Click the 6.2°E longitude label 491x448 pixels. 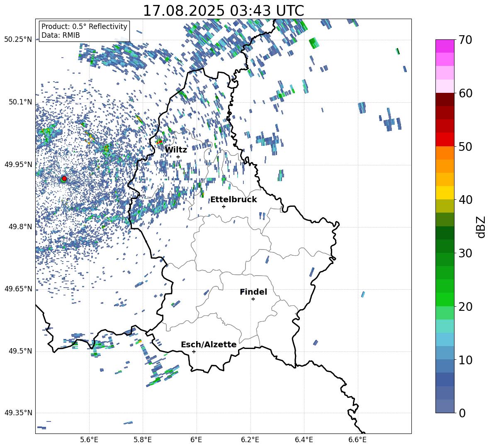[x=250, y=440]
